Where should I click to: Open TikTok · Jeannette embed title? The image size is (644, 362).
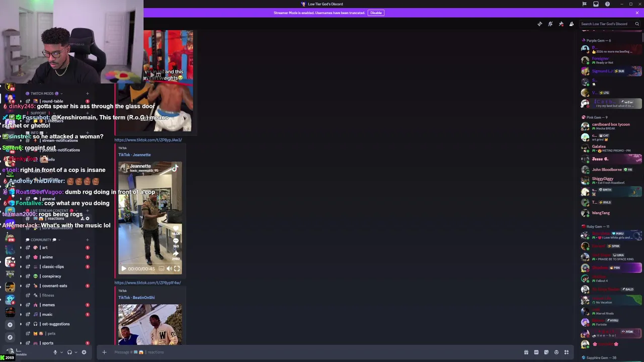(x=134, y=155)
